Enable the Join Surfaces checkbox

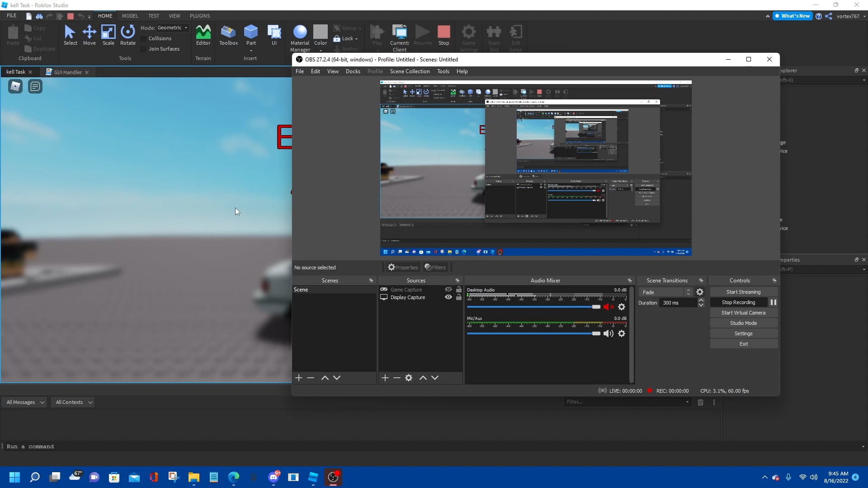[144, 49]
